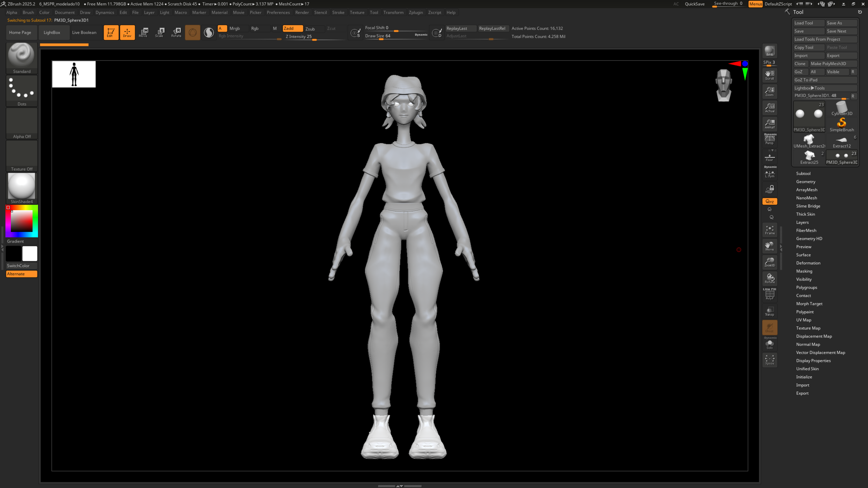Select the Rotate transform tool icon
This screenshot has height=488, width=868.
point(176,32)
